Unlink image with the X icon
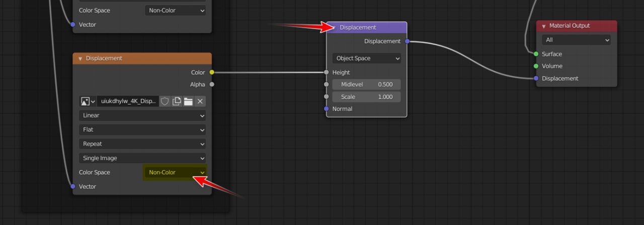 pyautogui.click(x=200, y=101)
